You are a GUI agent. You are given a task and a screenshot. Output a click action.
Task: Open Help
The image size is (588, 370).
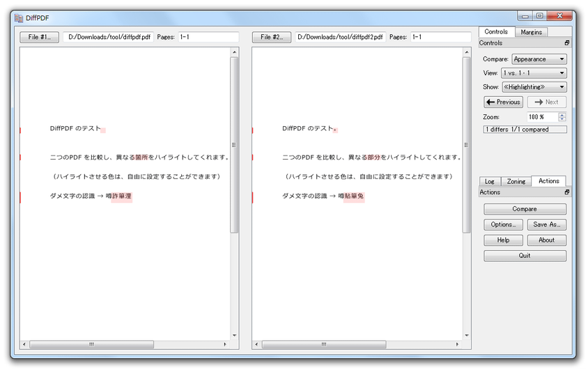point(503,240)
